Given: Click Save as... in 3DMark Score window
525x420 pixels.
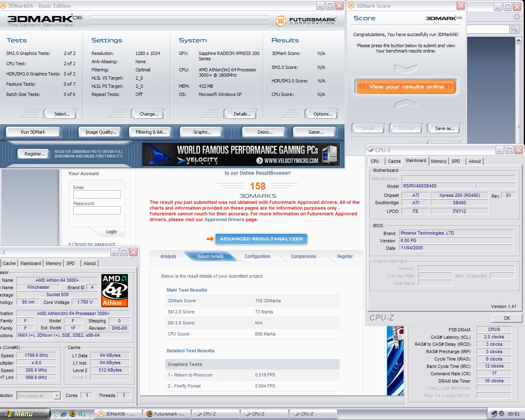Looking at the screenshot, I should [x=445, y=128].
